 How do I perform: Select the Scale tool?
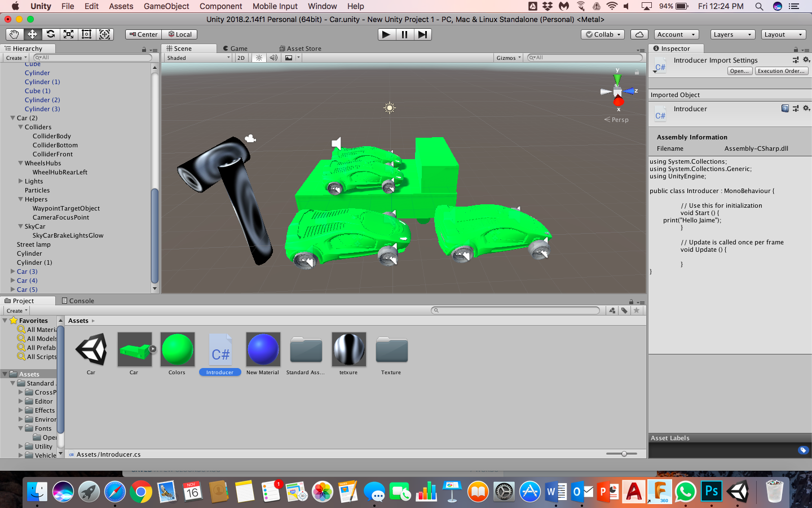[68, 34]
